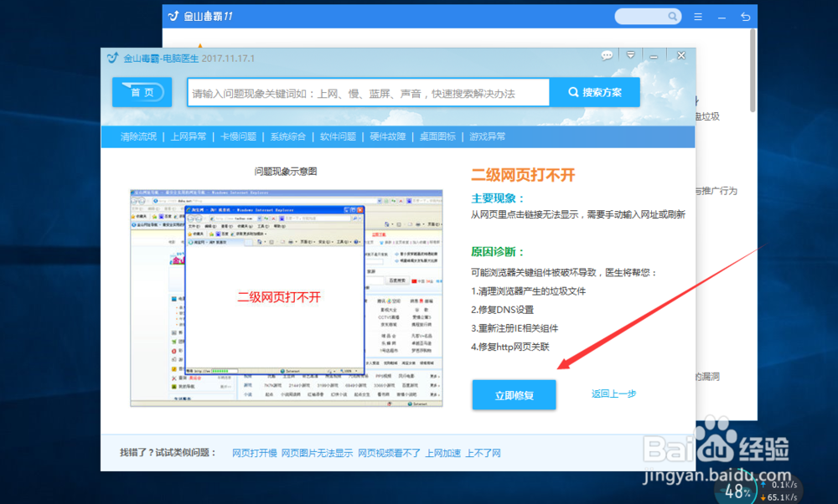Click the 首页 home button

[142, 92]
